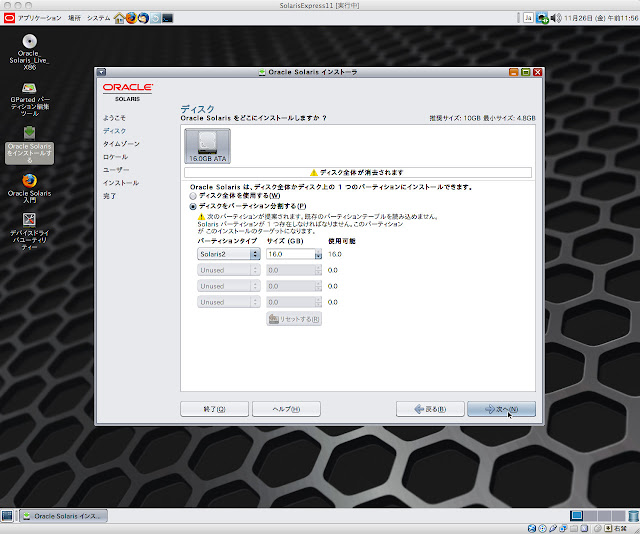Click the Help (ヘルプ) button

tap(286, 409)
